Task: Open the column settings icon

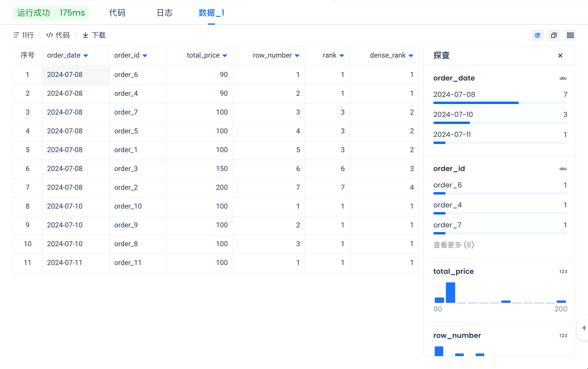Action: click(570, 35)
